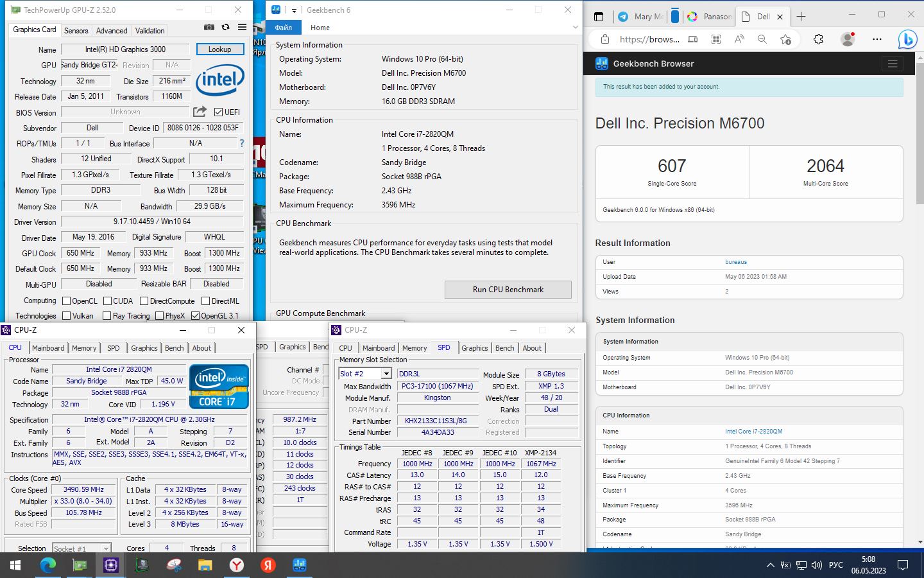Show hidden system tray icons

point(770,565)
